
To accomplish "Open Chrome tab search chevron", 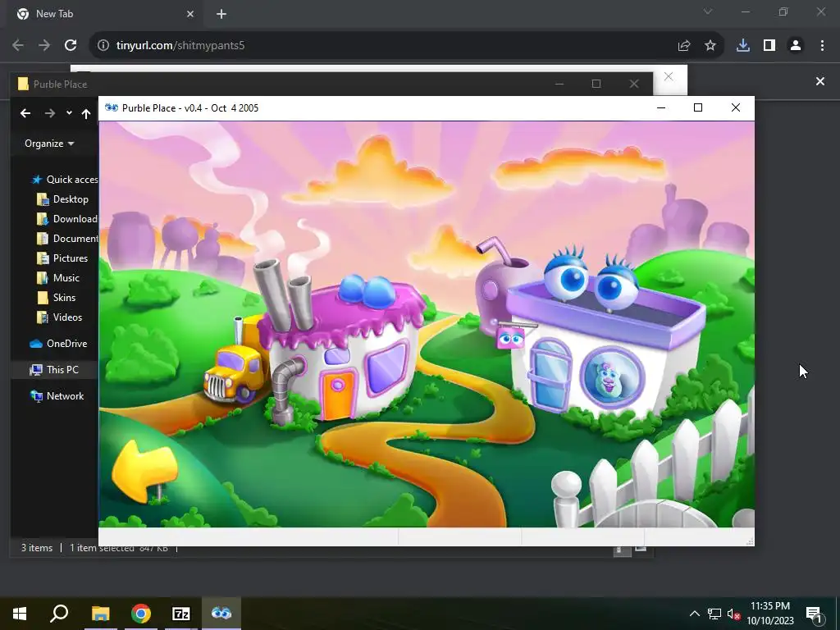I will pos(708,11).
